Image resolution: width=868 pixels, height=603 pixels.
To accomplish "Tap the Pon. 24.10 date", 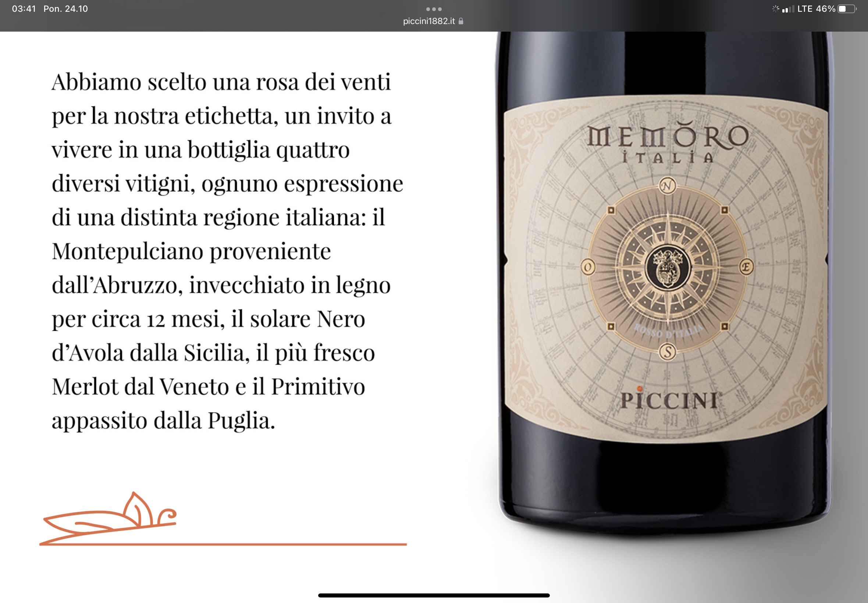I will (66, 9).
